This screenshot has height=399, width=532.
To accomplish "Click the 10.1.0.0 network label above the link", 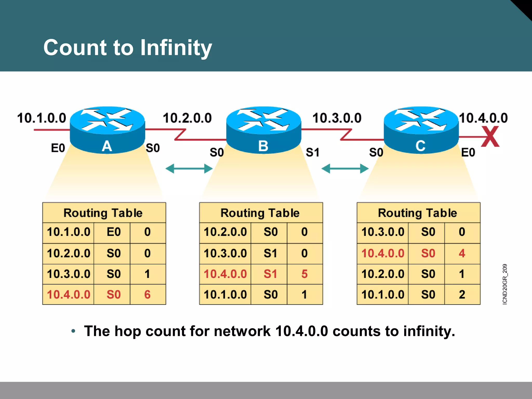I will pyautogui.click(x=42, y=118).
